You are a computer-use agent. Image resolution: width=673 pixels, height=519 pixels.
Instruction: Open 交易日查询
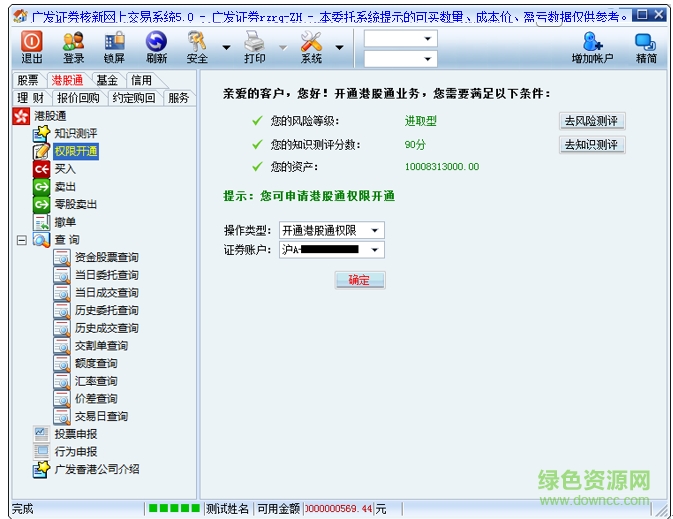(101, 416)
